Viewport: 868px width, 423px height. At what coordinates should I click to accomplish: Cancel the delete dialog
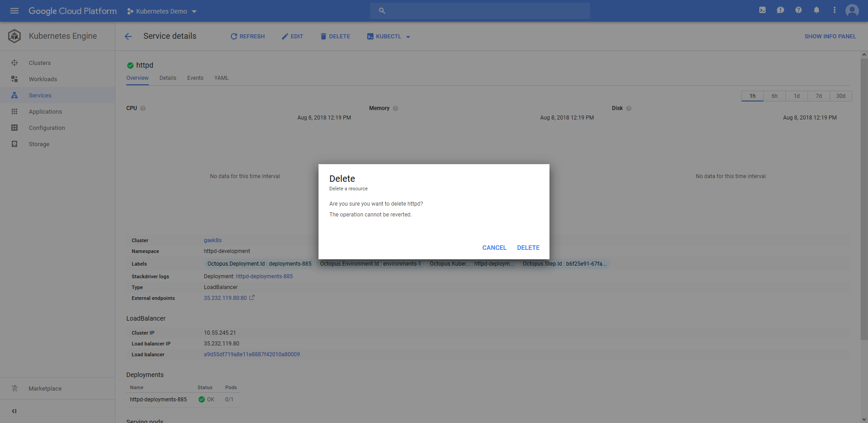pyautogui.click(x=494, y=248)
